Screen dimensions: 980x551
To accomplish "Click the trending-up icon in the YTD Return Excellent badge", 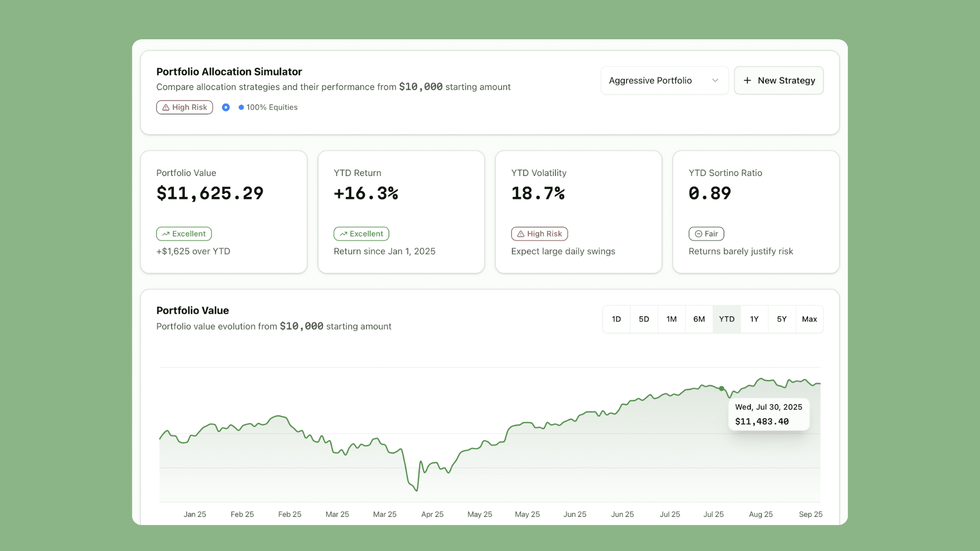I will [x=344, y=234].
